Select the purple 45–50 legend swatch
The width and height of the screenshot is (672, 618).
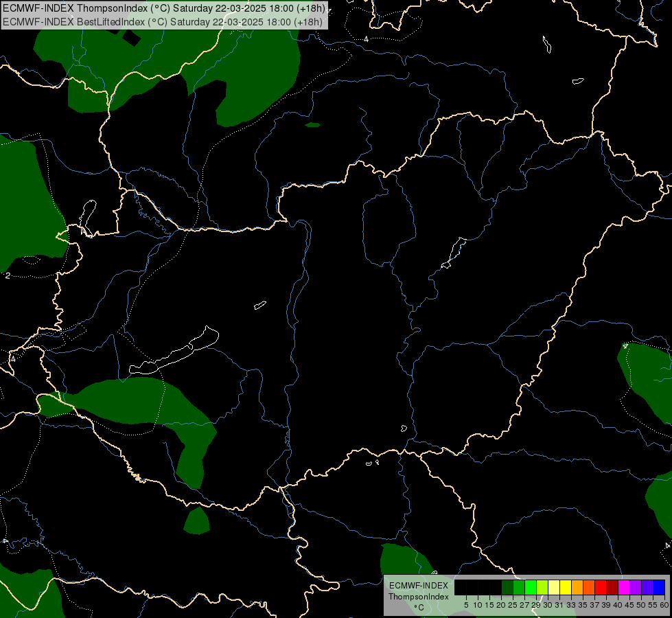635,587
